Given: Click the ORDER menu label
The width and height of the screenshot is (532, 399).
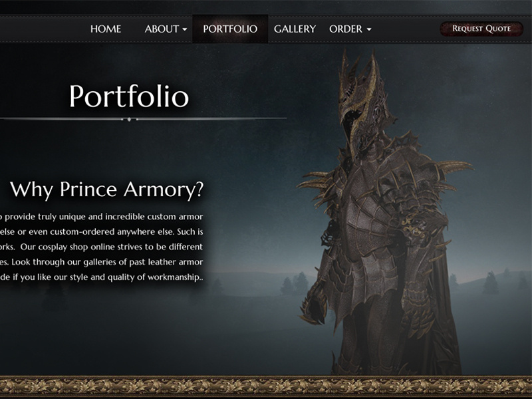Looking at the screenshot, I should tap(346, 29).
